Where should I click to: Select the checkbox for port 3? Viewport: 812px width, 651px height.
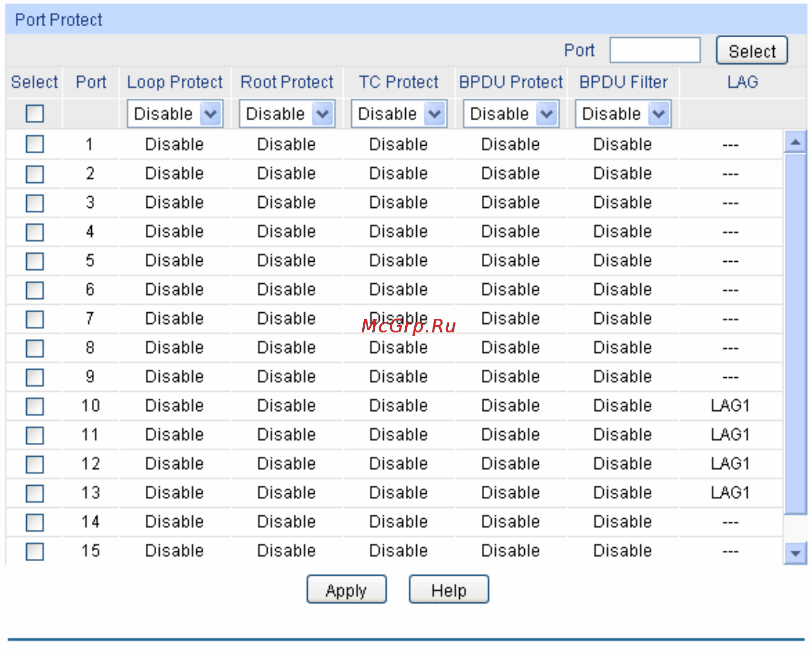click(x=35, y=203)
